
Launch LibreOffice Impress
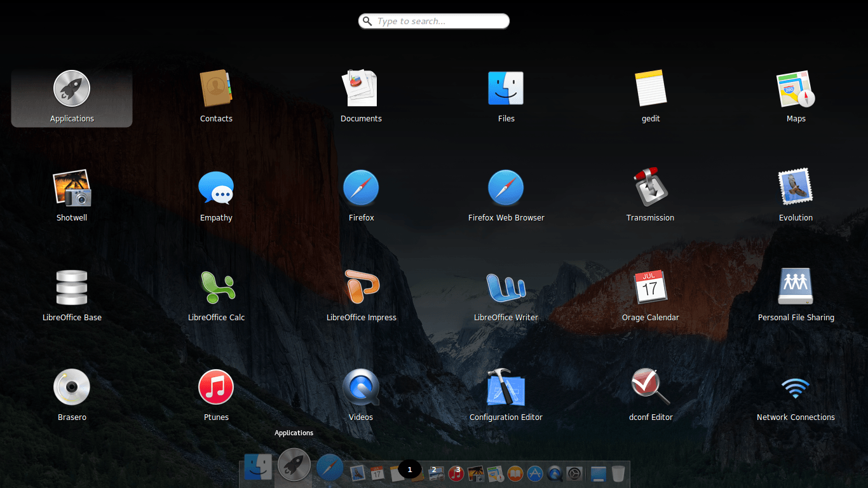(x=361, y=296)
